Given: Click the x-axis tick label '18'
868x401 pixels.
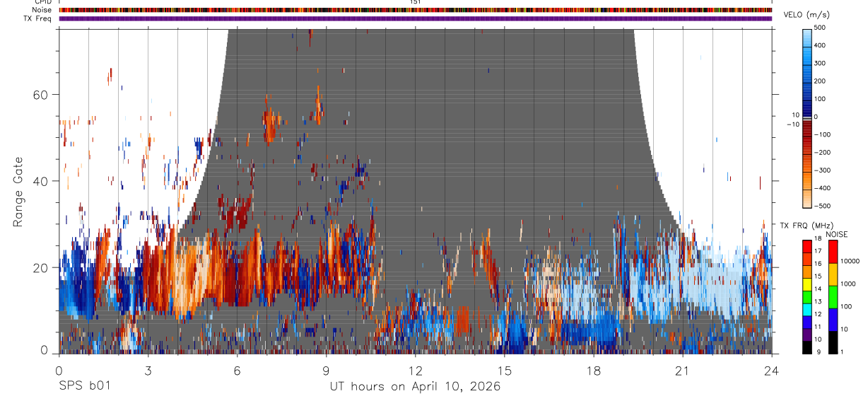Looking at the screenshot, I should pos(593,370).
